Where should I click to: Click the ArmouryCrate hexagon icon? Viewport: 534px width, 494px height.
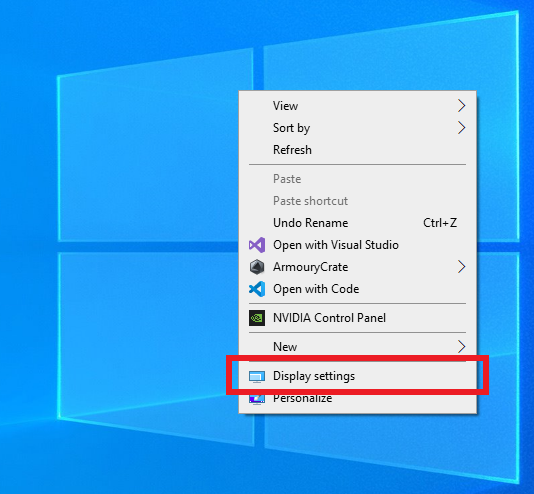(257, 267)
